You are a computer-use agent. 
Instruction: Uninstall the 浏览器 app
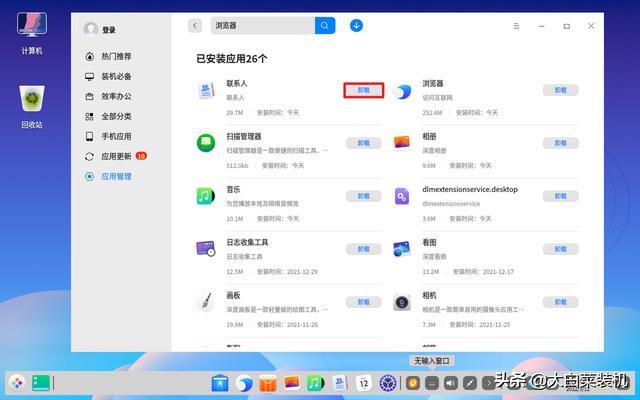pyautogui.click(x=560, y=90)
